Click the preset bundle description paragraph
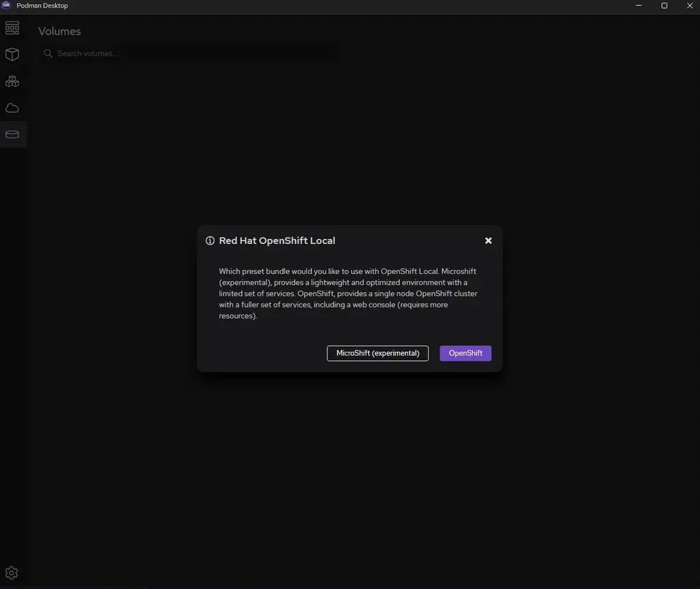700x589 pixels. coord(348,294)
